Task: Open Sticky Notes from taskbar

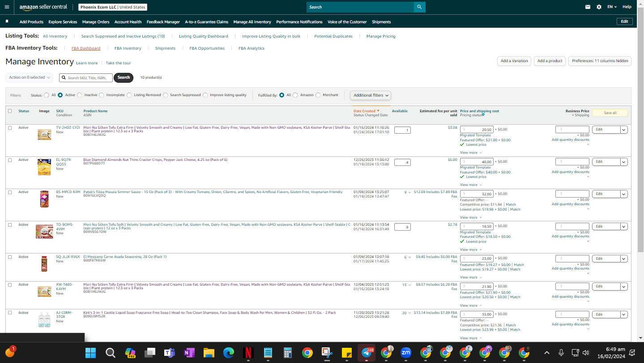Action: pyautogui.click(x=346, y=353)
